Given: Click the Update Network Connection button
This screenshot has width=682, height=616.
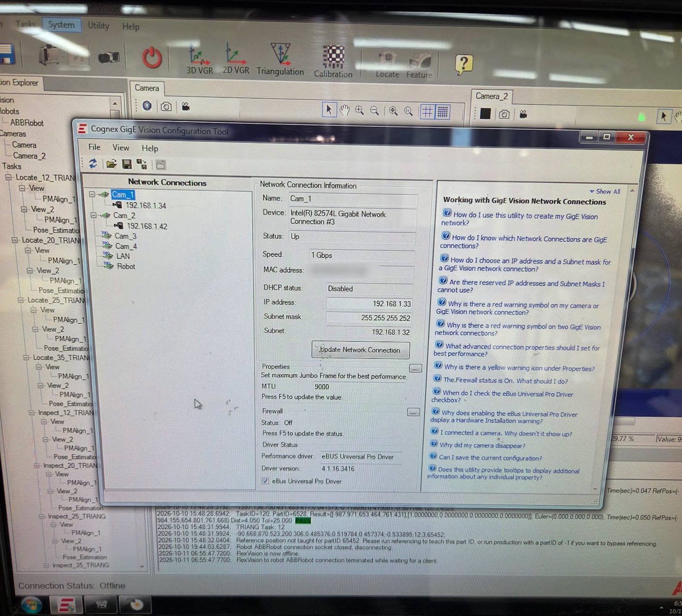Looking at the screenshot, I should [360, 350].
